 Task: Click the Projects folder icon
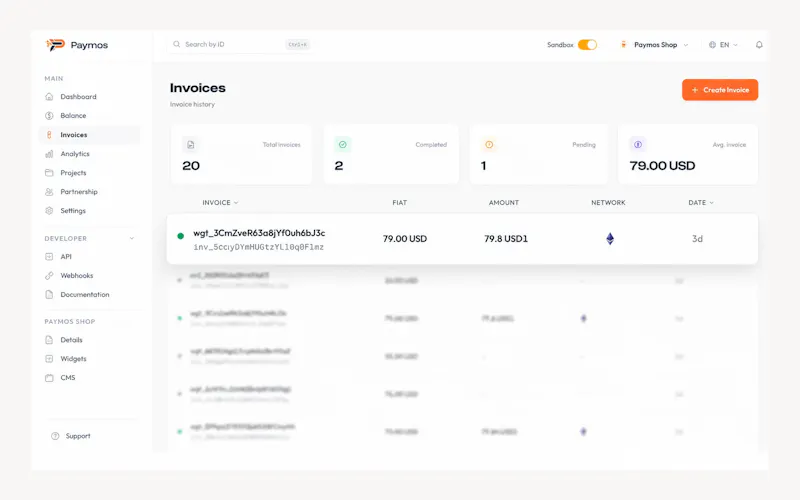point(49,172)
